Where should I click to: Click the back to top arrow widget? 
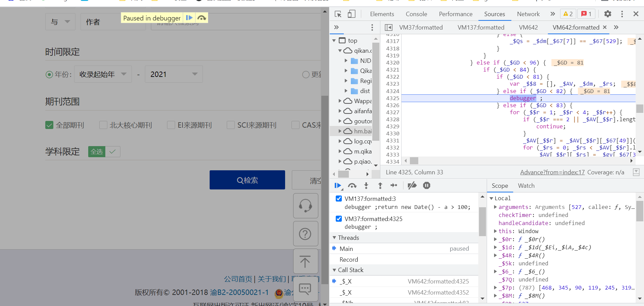(x=306, y=261)
